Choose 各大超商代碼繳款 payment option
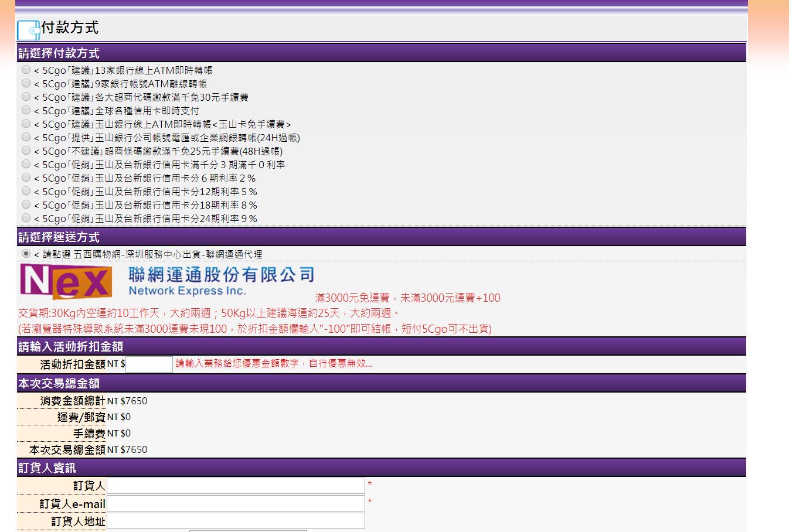 (x=26, y=97)
